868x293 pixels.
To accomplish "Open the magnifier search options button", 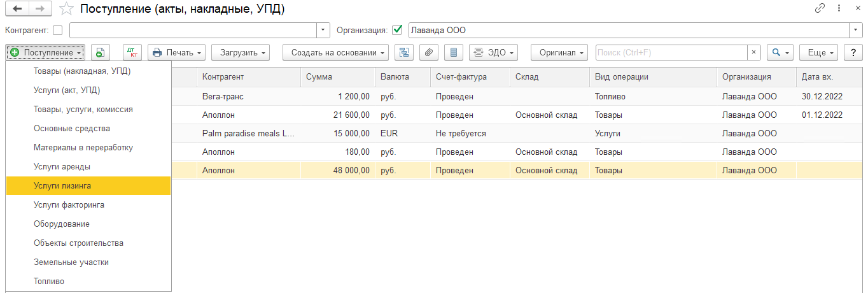I will coord(780,52).
